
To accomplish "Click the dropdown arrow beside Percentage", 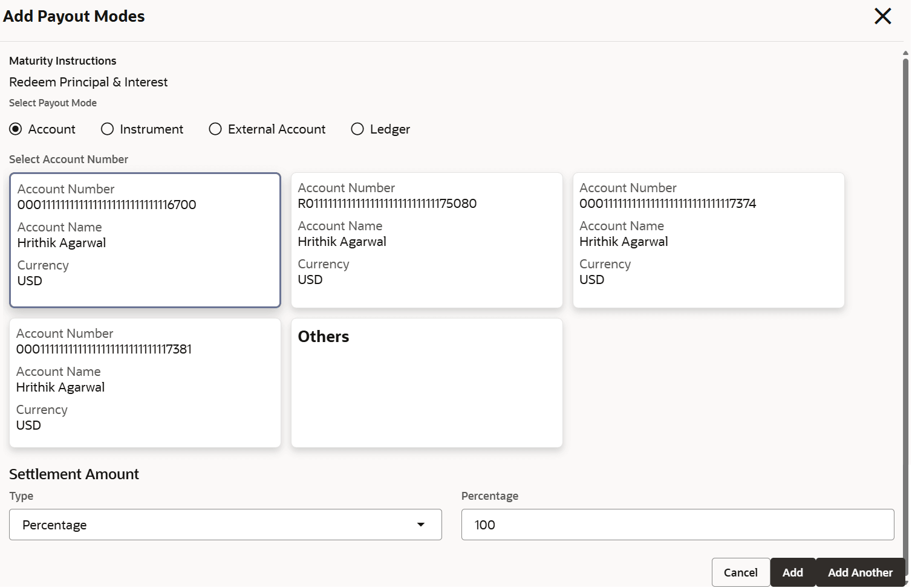I will click(421, 525).
